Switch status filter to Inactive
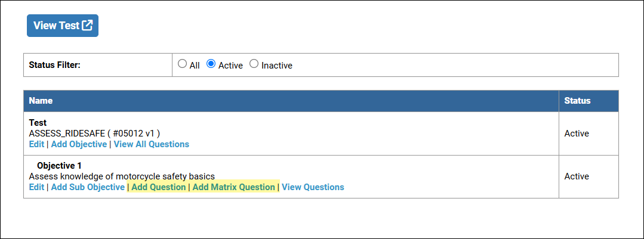 254,64
